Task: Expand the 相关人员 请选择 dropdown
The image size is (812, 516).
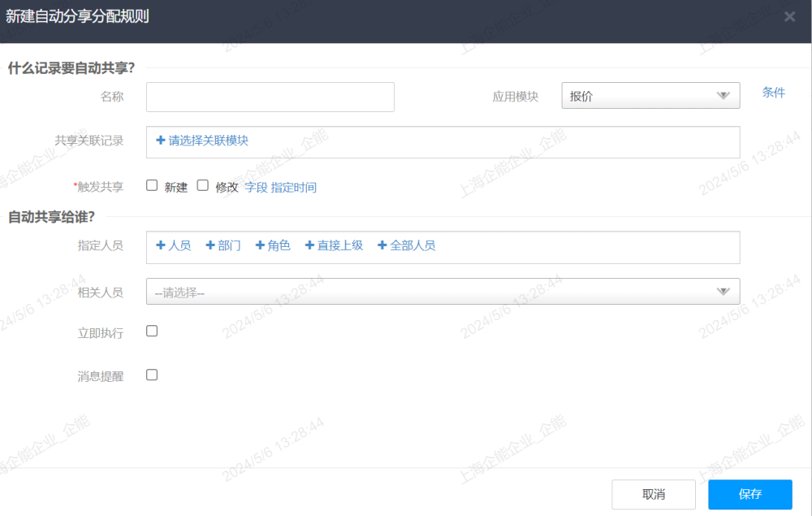Action: pyautogui.click(x=443, y=292)
